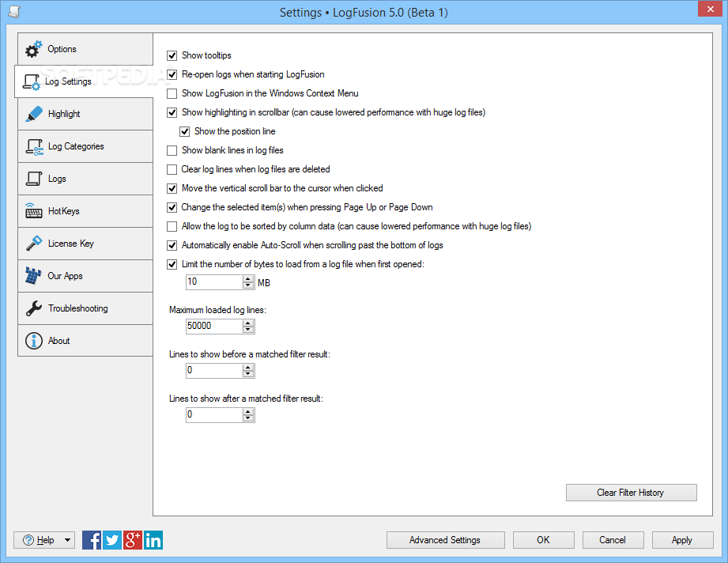Click the HotKeys keyboard icon
This screenshot has height=563, width=728.
(33, 211)
